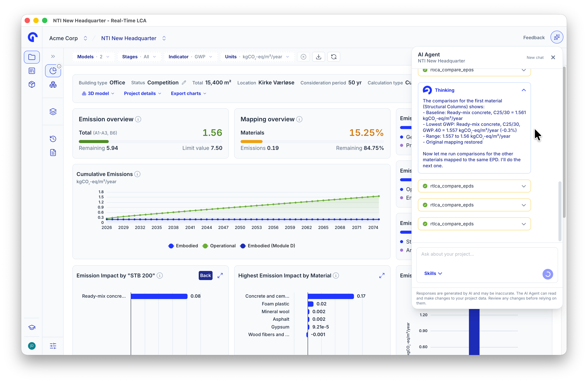
Task: Click the download icon in filter bar
Action: 318,57
